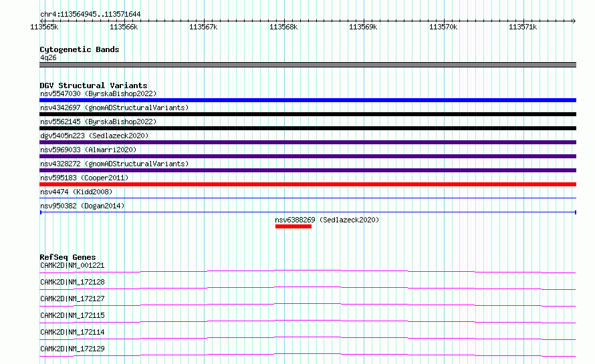Click the magenta line of CAMK2D|NM_172129

coord(308,355)
